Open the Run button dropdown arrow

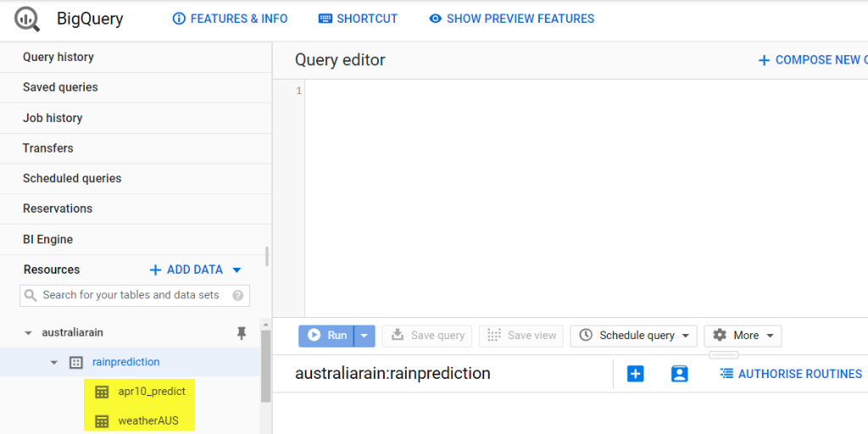[x=364, y=336]
